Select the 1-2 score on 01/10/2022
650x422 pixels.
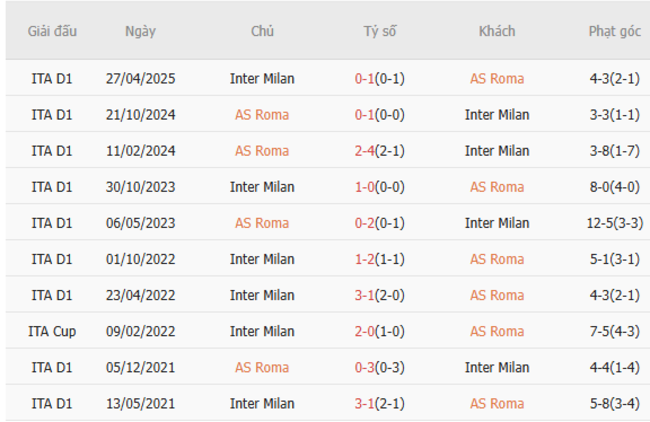[x=365, y=259]
